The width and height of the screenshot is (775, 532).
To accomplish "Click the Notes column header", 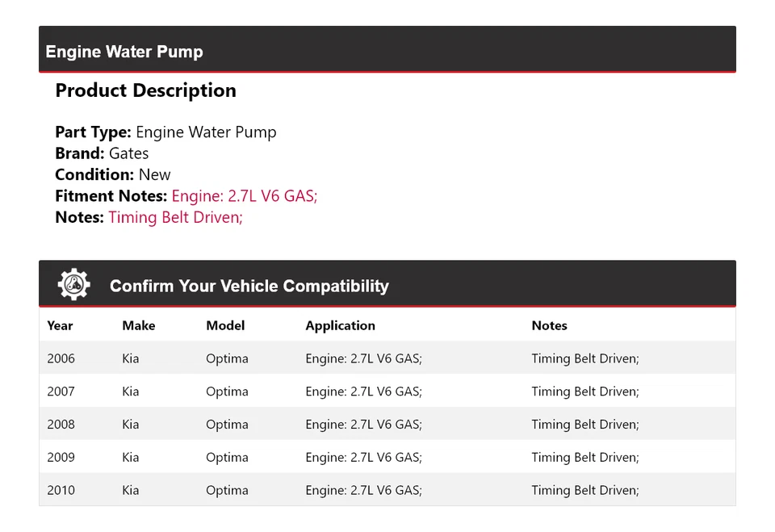I will (x=549, y=325).
